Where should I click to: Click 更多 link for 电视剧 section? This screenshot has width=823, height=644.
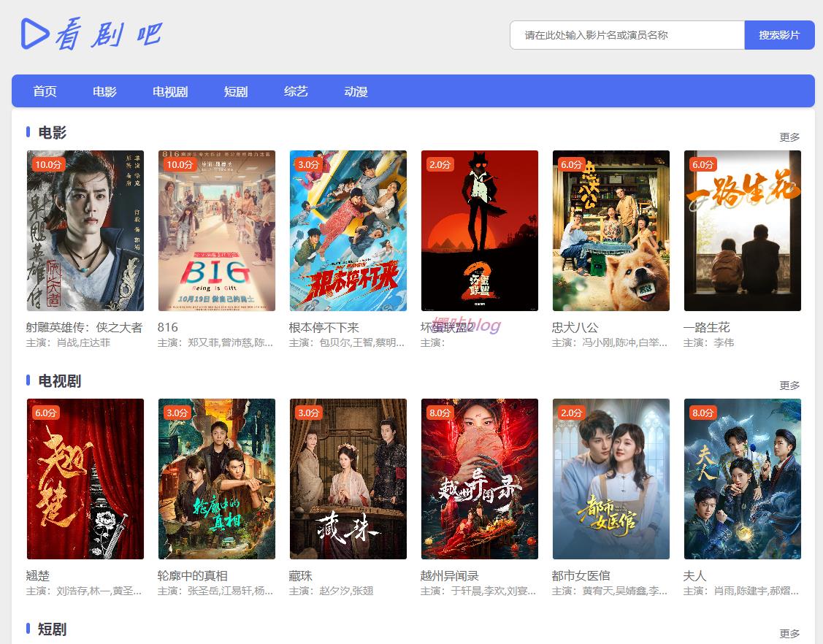point(789,386)
